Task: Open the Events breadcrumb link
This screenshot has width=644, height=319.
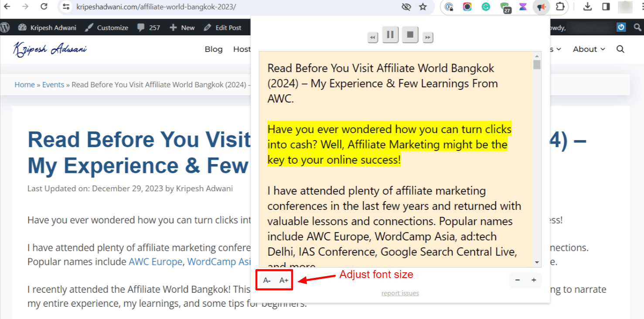Action: coord(53,85)
